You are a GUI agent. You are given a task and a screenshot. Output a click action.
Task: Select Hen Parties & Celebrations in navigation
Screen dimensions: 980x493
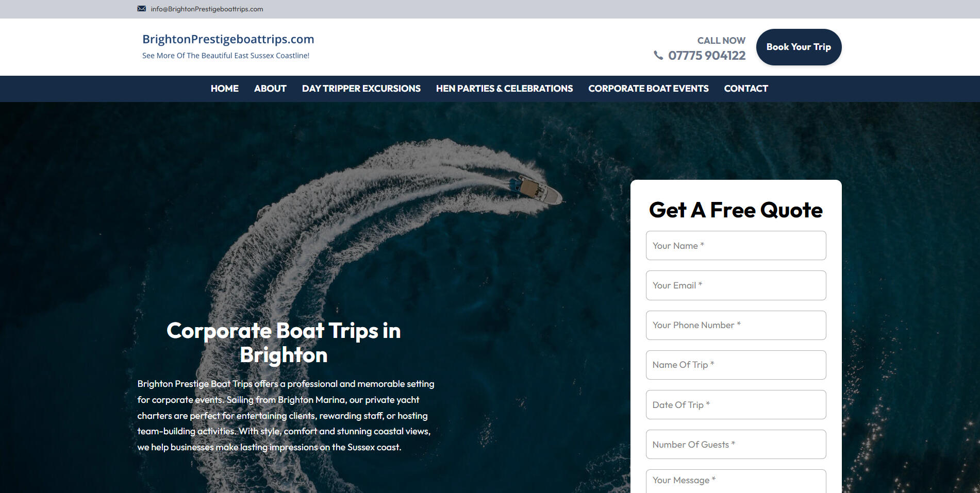[x=504, y=89]
